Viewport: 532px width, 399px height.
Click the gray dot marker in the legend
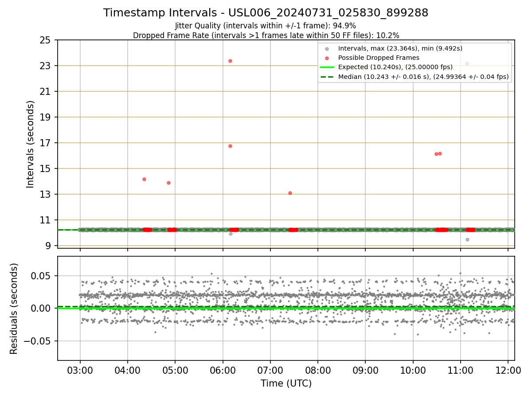tap(327, 48)
